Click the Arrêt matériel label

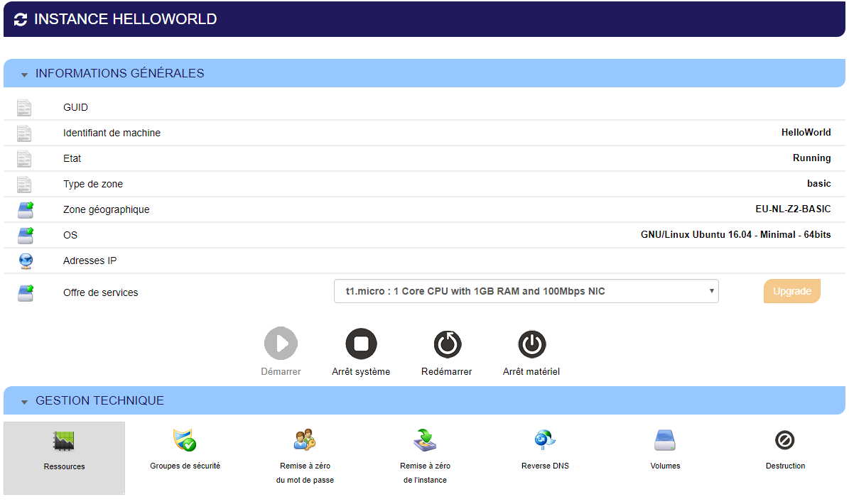(x=531, y=371)
